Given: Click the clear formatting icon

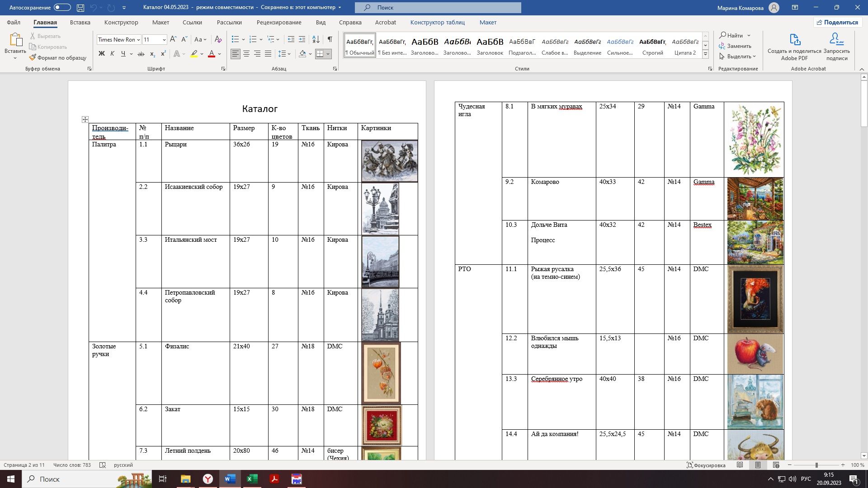Looking at the screenshot, I should (218, 39).
